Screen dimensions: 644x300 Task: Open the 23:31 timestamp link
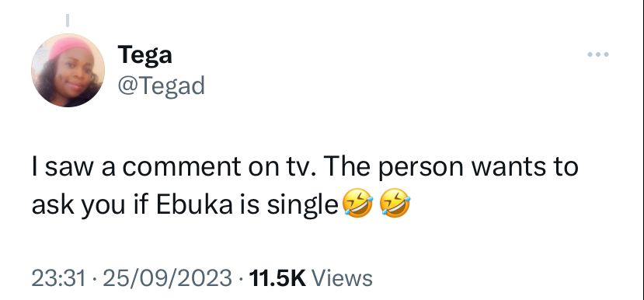tap(59, 278)
